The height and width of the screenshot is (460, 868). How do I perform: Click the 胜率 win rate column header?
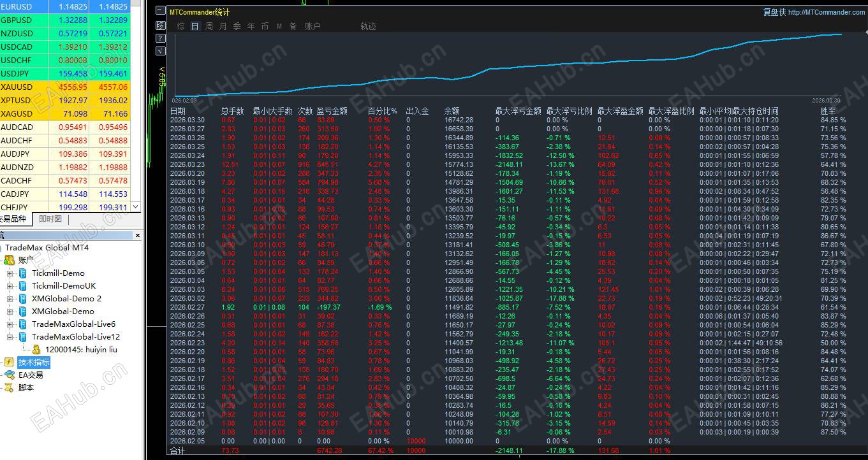[x=828, y=111]
